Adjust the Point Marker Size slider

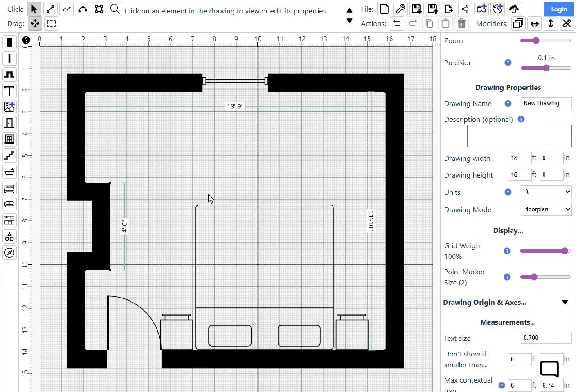click(546, 277)
